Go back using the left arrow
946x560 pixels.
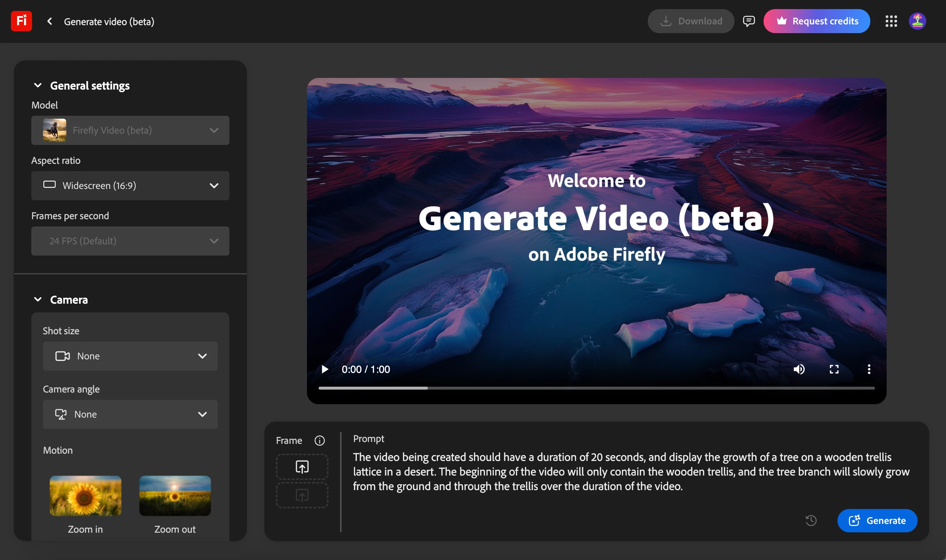pos(50,21)
